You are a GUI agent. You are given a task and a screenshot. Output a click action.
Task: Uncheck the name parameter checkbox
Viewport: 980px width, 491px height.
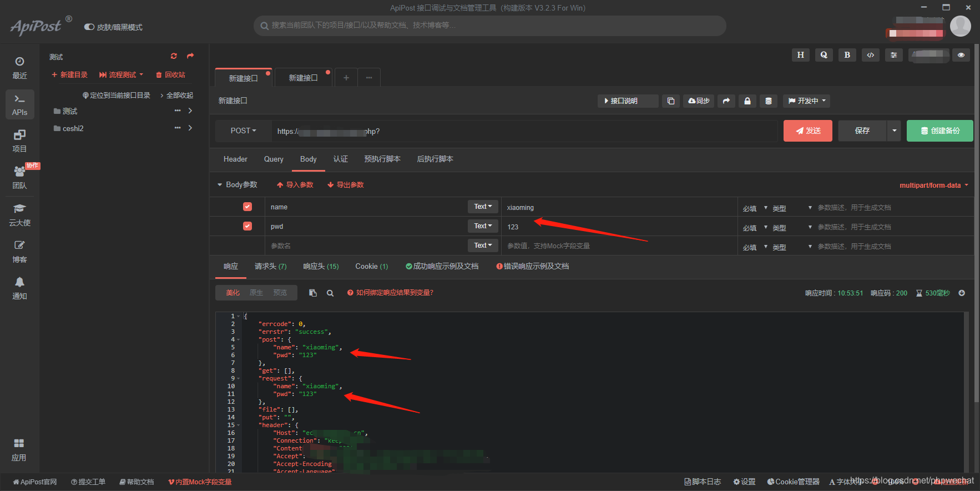[x=247, y=207]
